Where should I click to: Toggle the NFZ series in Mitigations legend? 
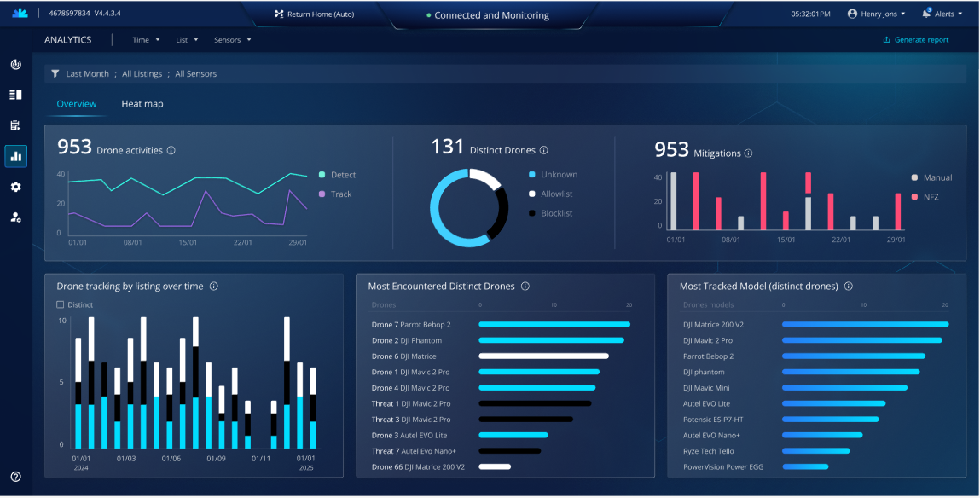click(x=914, y=197)
